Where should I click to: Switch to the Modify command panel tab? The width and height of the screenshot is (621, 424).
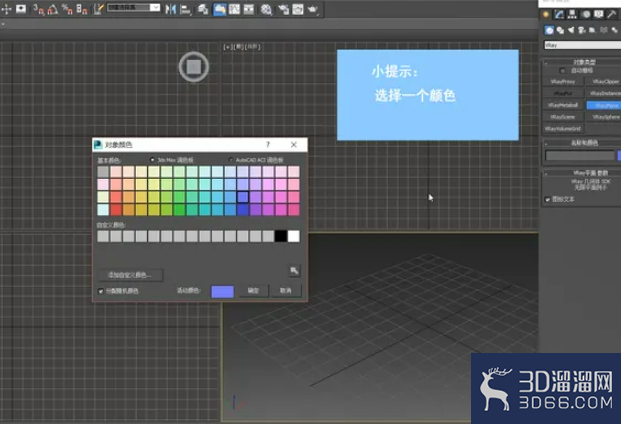click(559, 15)
